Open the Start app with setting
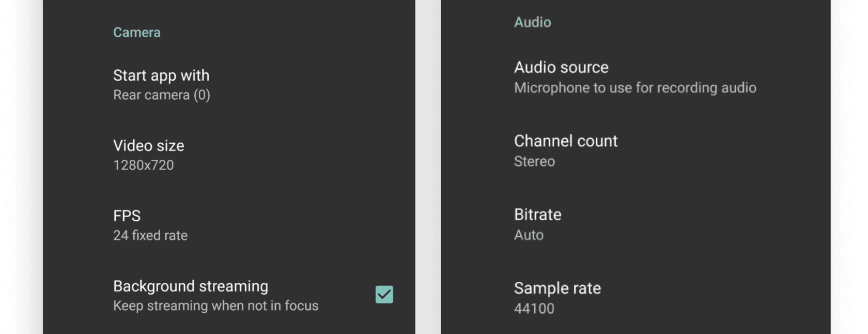868x334 pixels. 161,75
